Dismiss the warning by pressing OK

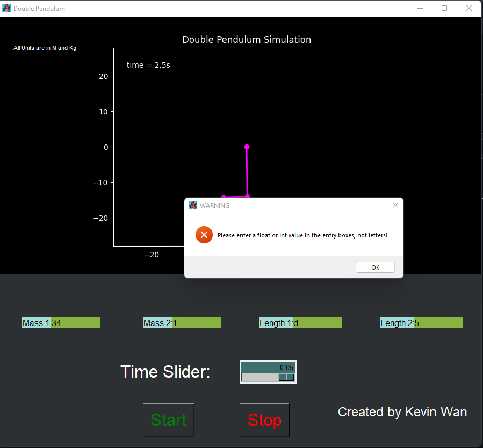tap(374, 267)
